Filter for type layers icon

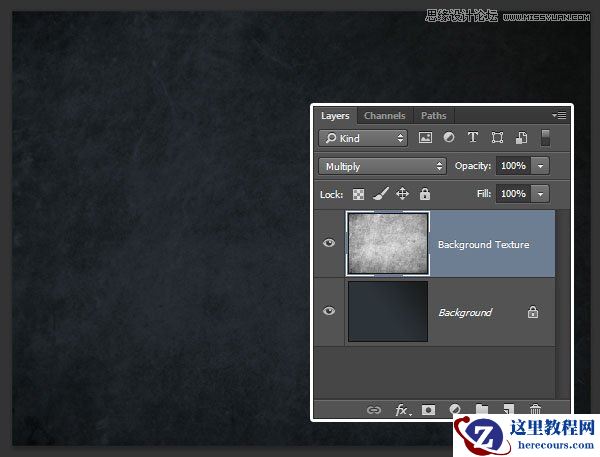tap(473, 137)
